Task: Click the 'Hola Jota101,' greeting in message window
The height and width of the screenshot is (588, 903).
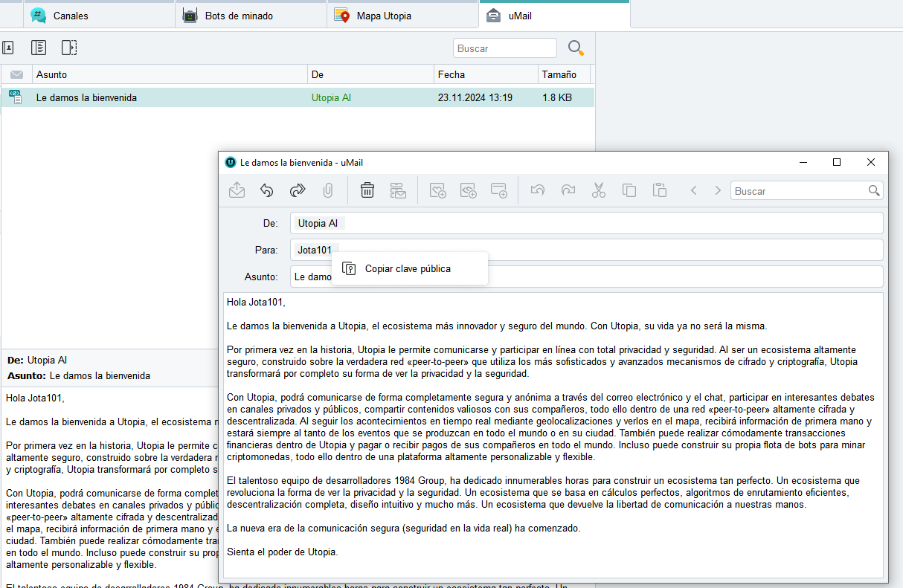Action: [256, 302]
